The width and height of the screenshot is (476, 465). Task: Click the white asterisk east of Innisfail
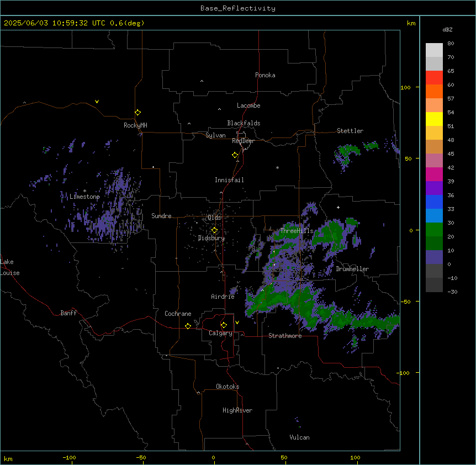click(277, 167)
